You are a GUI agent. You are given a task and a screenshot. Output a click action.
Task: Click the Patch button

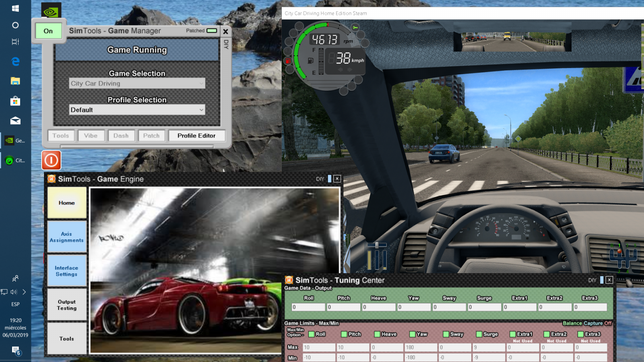151,136
